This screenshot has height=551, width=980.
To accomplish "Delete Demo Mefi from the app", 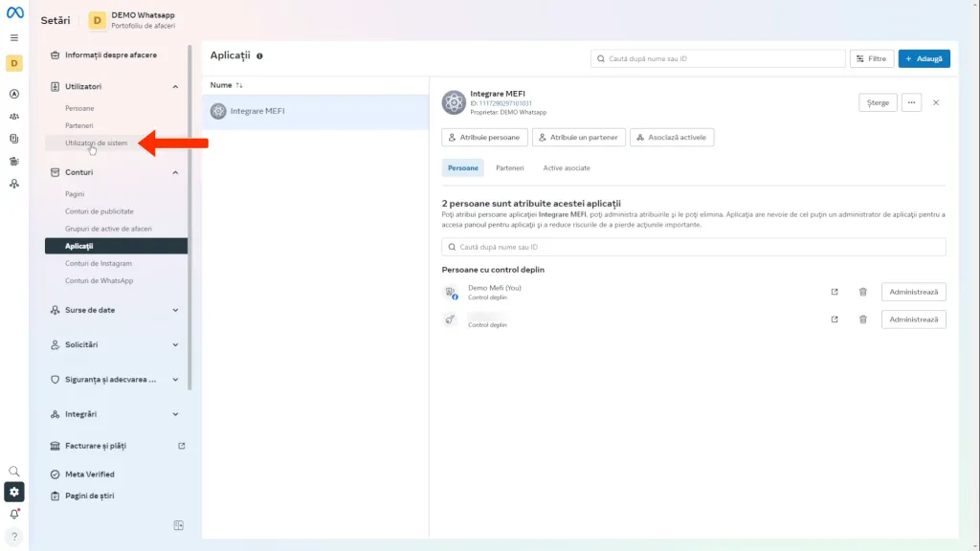I will [863, 292].
